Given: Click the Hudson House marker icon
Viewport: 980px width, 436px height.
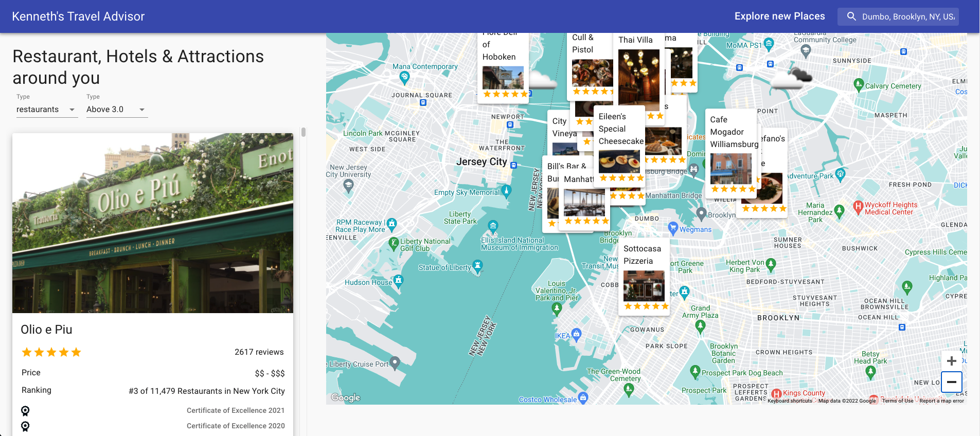Looking at the screenshot, I should [399, 281].
